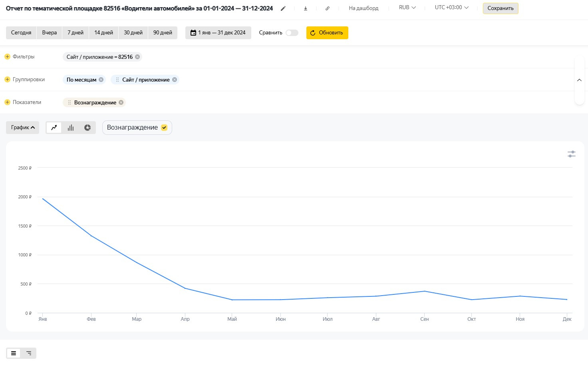Add a new filter with plus icon
Screen dimensions: 588x366
coord(7,57)
